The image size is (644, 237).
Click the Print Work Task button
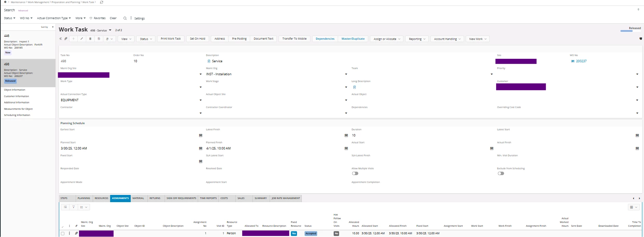[171, 39]
